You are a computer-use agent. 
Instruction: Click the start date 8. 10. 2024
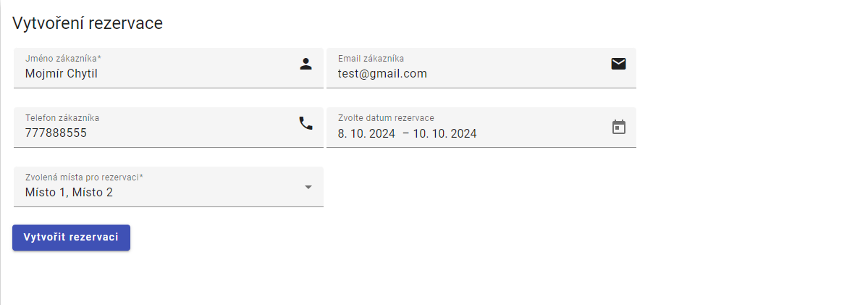pos(366,133)
